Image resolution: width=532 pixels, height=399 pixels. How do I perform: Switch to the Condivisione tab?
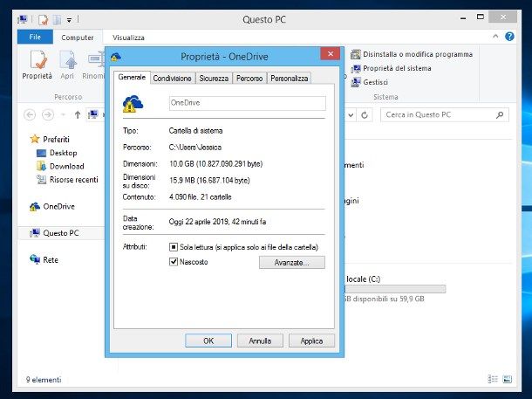[x=173, y=78]
